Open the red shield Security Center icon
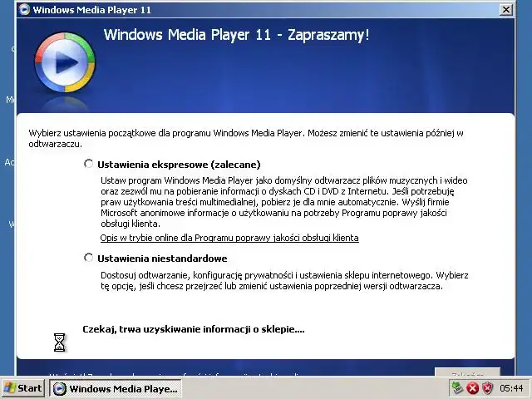 point(488,388)
